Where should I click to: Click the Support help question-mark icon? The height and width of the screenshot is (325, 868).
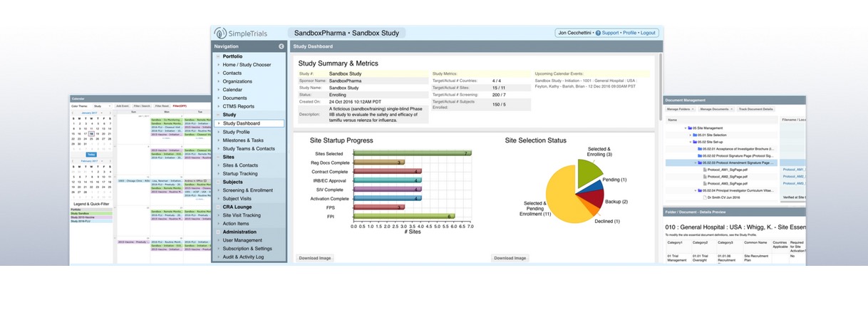pos(598,33)
